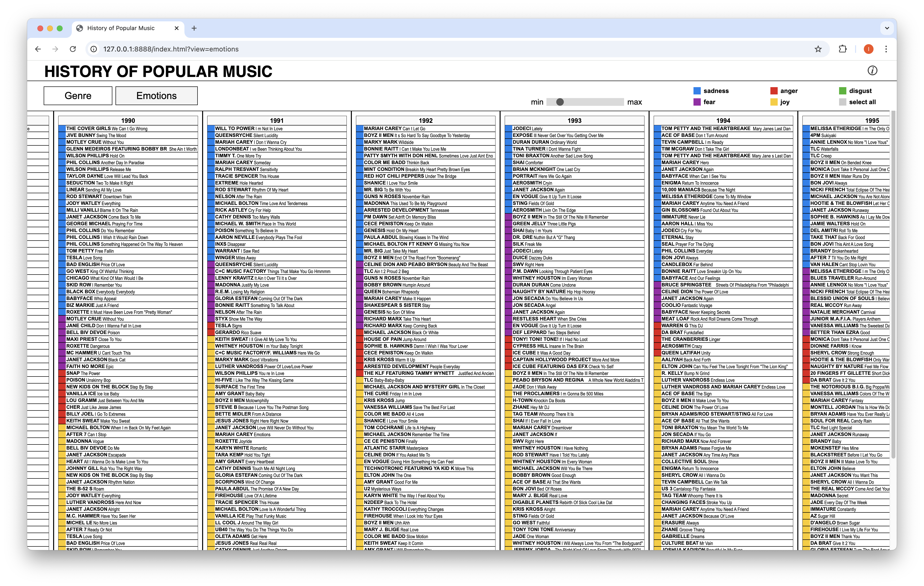
Task: Toggle the purple fear legend filter
Action: (x=697, y=102)
